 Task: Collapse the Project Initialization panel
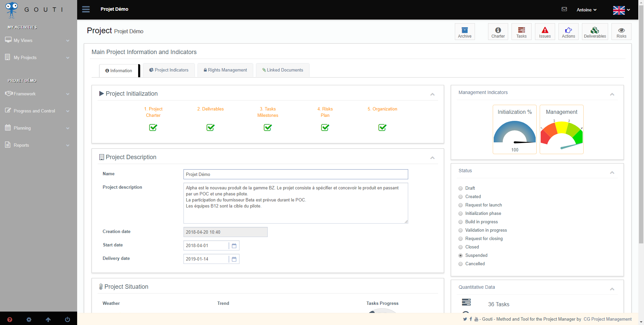(x=432, y=94)
